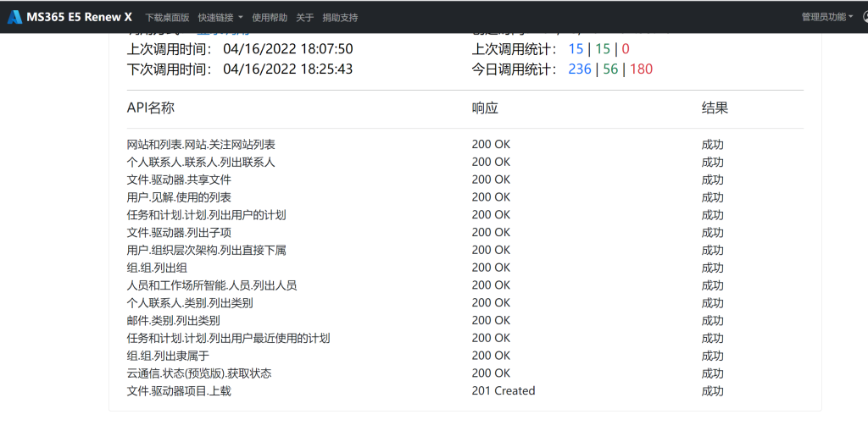Select row 个人联系人.联系人.列出联系人
This screenshot has height=431, width=868.
[465, 162]
